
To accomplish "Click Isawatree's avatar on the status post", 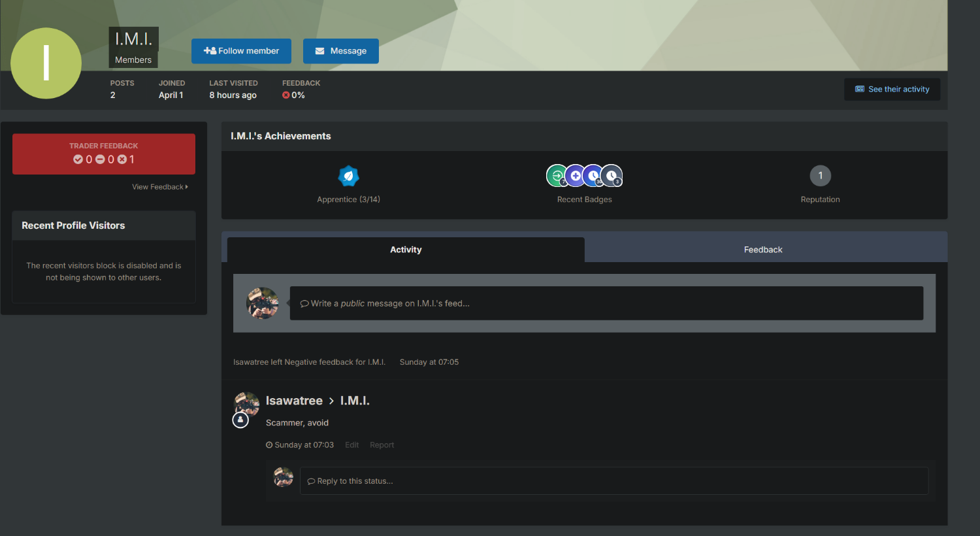I will (247, 403).
